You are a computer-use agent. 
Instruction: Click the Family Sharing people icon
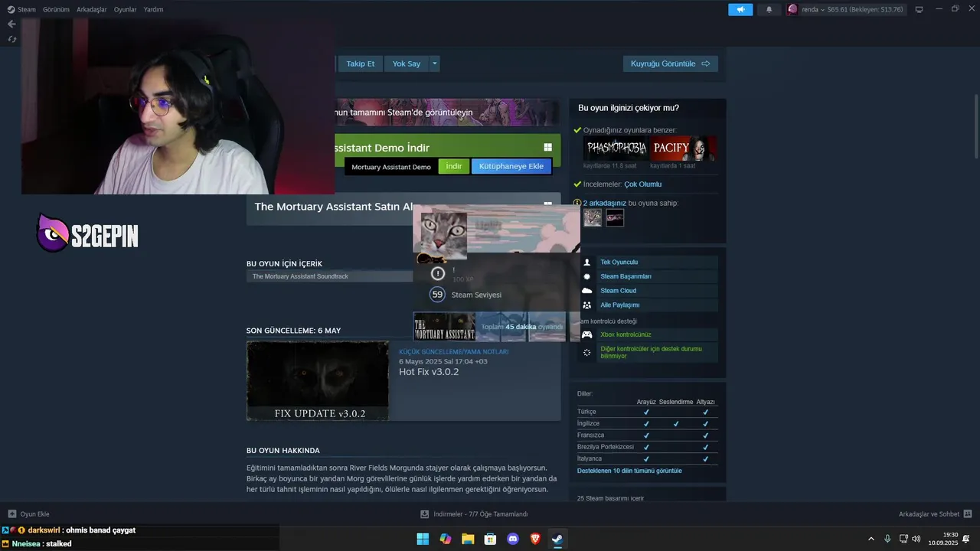587,305
